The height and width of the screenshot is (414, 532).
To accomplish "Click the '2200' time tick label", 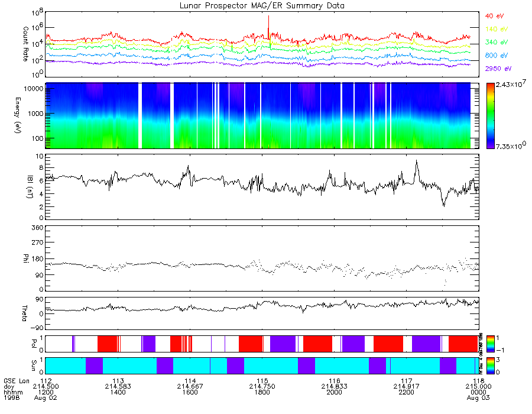I will (407, 392).
